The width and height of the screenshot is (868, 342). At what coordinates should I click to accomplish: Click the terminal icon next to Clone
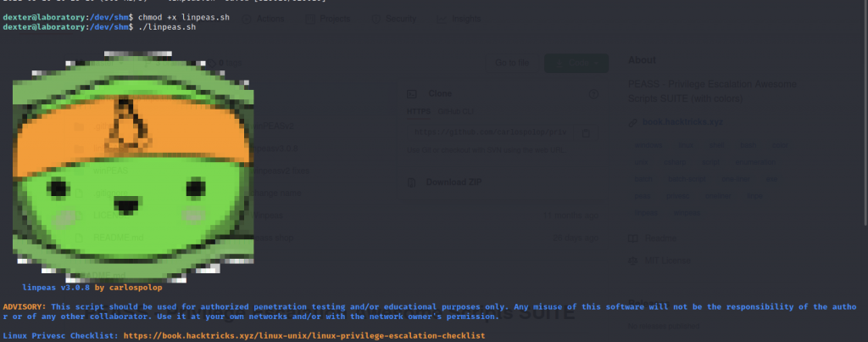pyautogui.click(x=413, y=93)
